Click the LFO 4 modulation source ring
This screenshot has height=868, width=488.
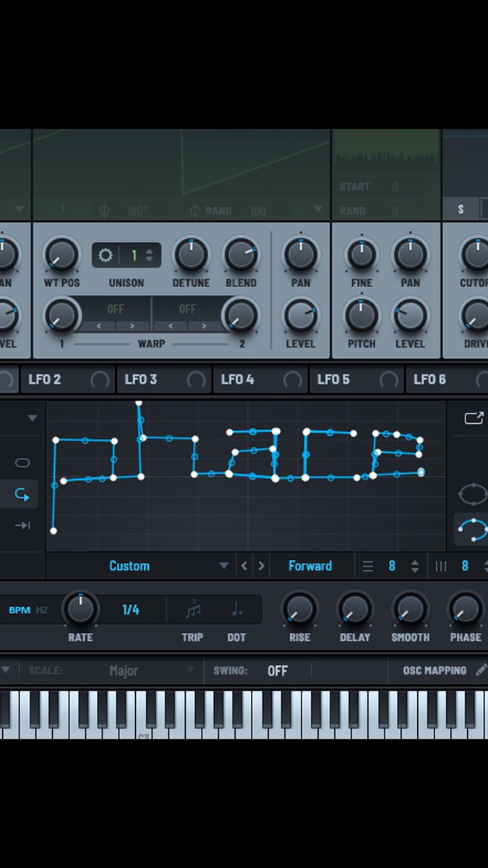[x=292, y=379]
